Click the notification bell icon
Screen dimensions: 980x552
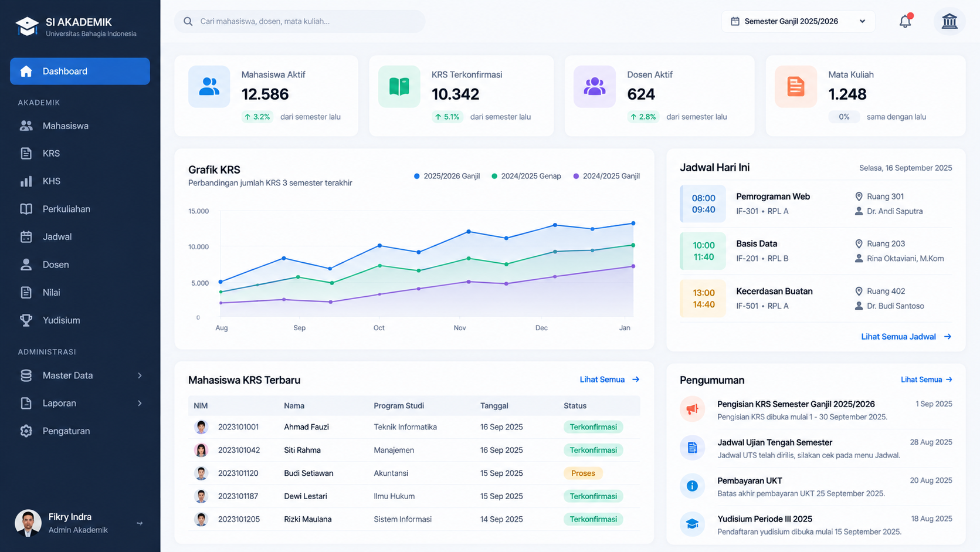point(906,21)
